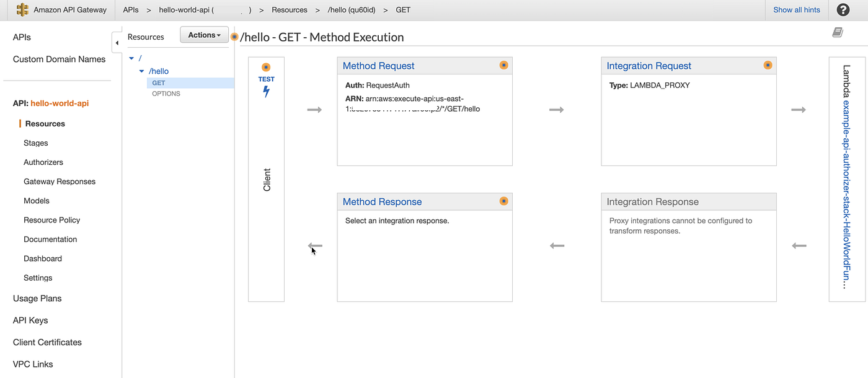Select the OPTIONS method under /hello

pos(166,93)
